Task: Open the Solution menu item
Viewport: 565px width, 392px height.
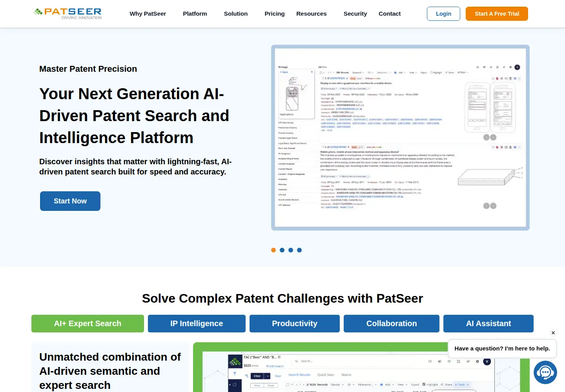Action: (236, 14)
